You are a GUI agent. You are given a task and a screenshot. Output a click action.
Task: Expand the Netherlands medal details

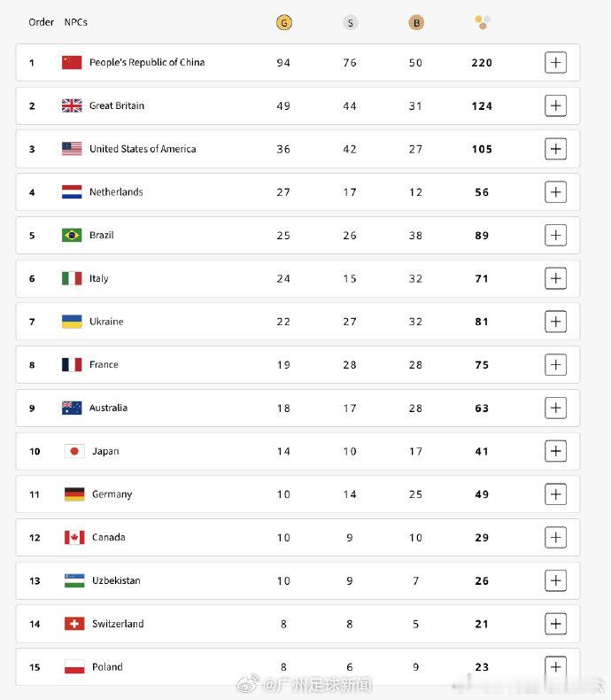pyautogui.click(x=556, y=192)
